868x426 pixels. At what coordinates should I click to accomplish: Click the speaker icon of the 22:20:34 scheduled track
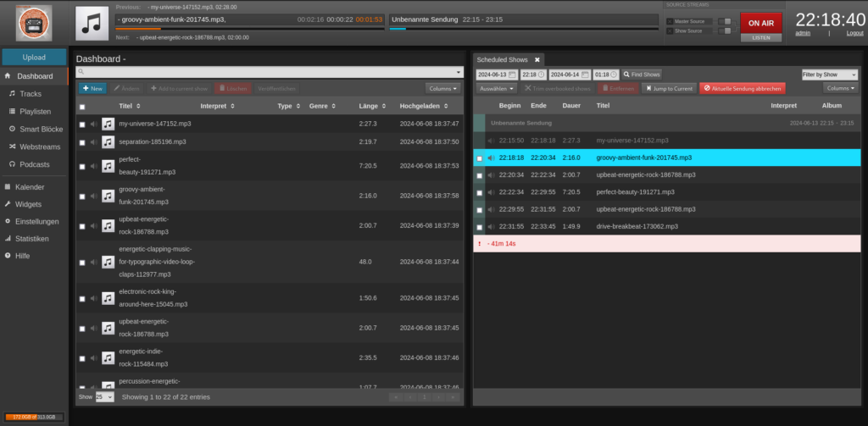(x=491, y=175)
